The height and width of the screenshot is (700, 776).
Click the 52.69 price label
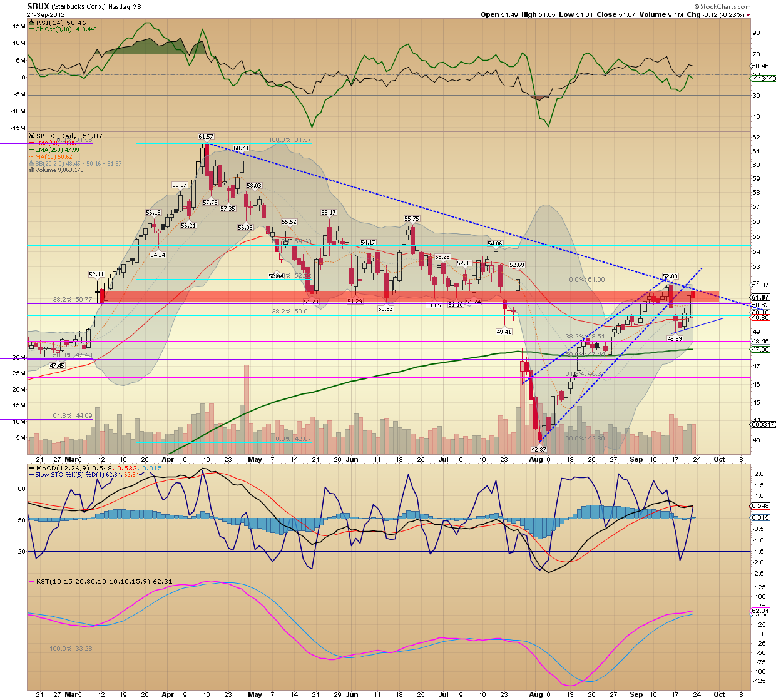(516, 265)
